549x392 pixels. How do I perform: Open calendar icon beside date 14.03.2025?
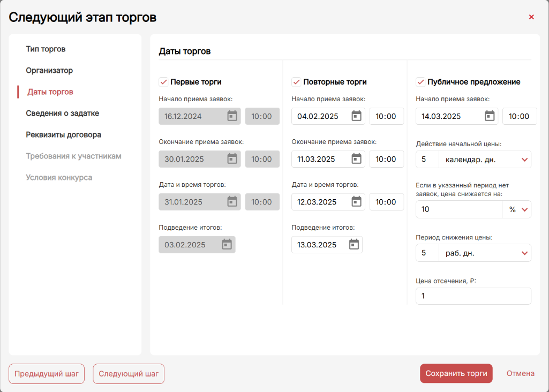pos(490,116)
